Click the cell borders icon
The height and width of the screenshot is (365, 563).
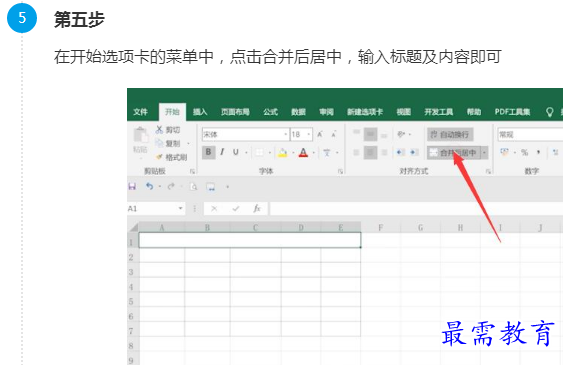[x=259, y=153]
